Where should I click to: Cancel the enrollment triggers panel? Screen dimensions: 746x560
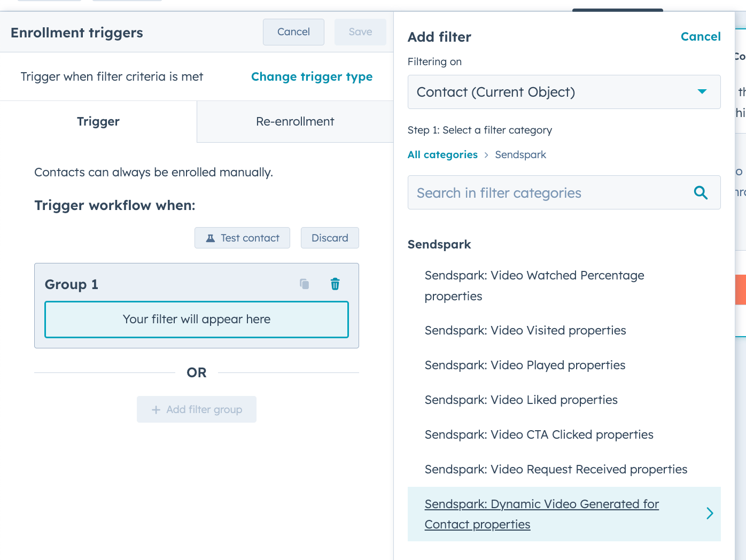tap(293, 32)
